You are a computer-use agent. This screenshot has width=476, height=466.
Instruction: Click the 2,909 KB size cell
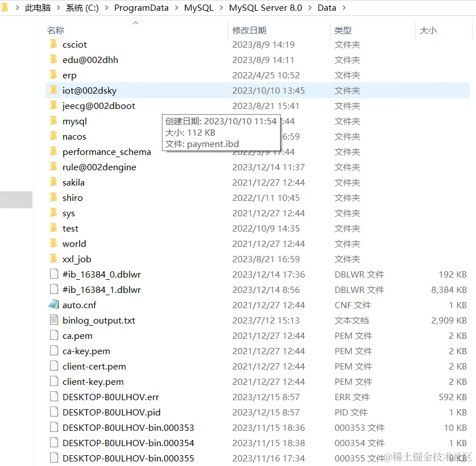[449, 320]
